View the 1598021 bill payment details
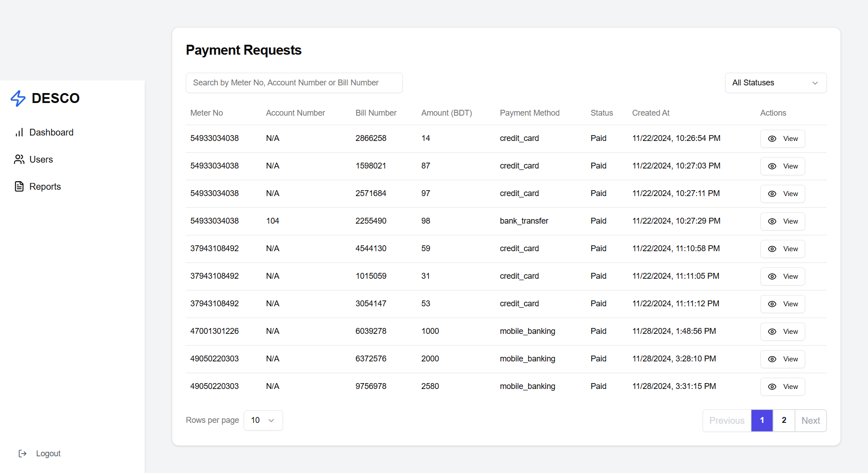 point(783,166)
